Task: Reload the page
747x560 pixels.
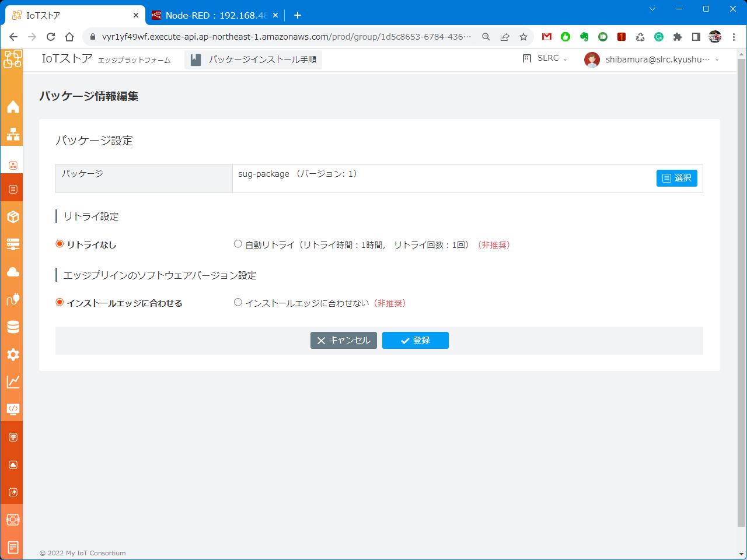Action: click(x=51, y=37)
